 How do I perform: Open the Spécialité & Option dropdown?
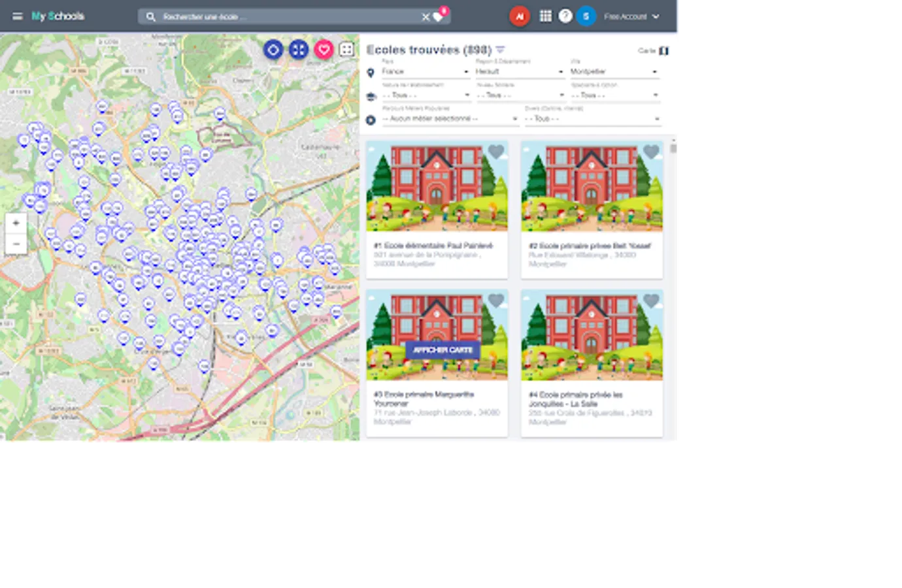coord(614,95)
